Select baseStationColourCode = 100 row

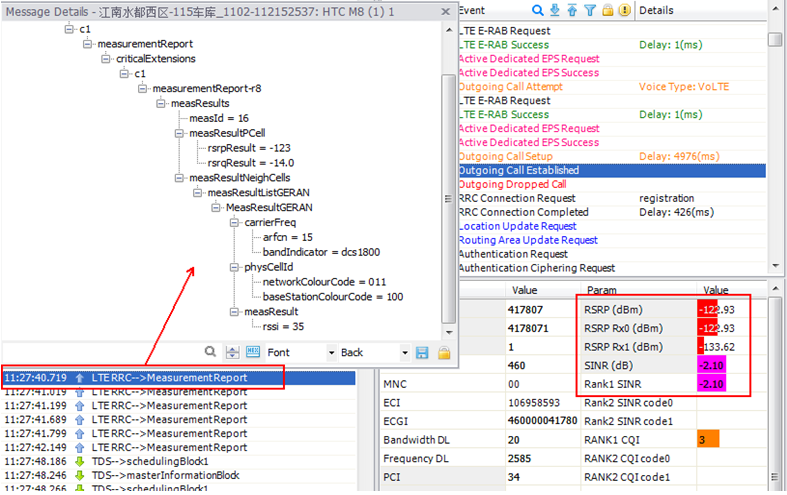coord(333,297)
